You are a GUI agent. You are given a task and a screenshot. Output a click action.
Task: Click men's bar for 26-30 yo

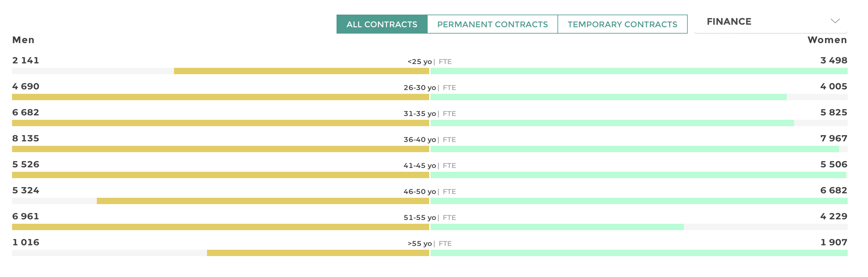click(x=220, y=97)
